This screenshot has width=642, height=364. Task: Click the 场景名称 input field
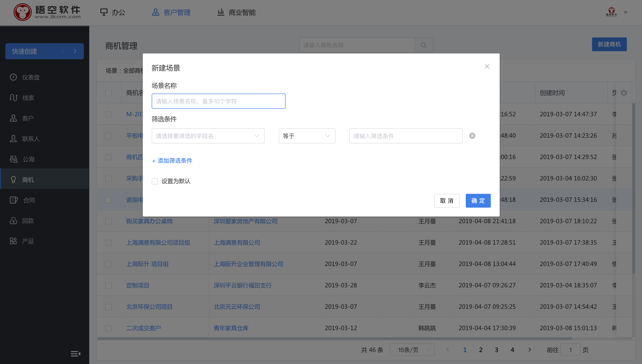coord(219,101)
